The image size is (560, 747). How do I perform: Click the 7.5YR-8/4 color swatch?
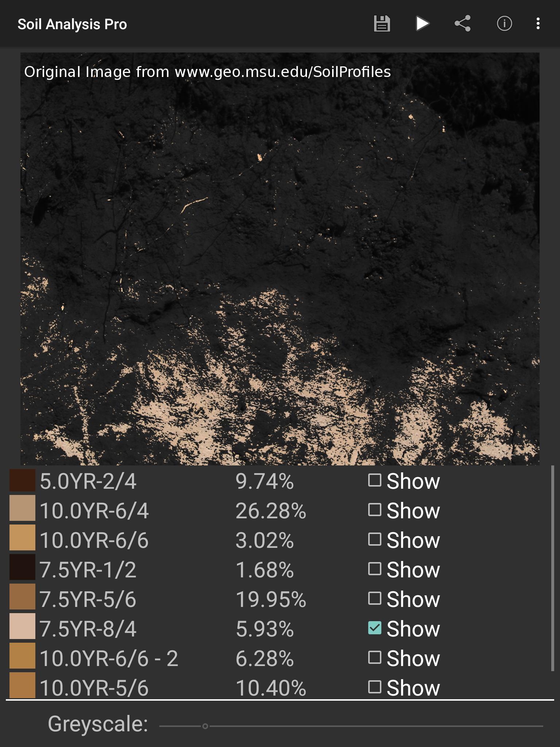pyautogui.click(x=22, y=626)
